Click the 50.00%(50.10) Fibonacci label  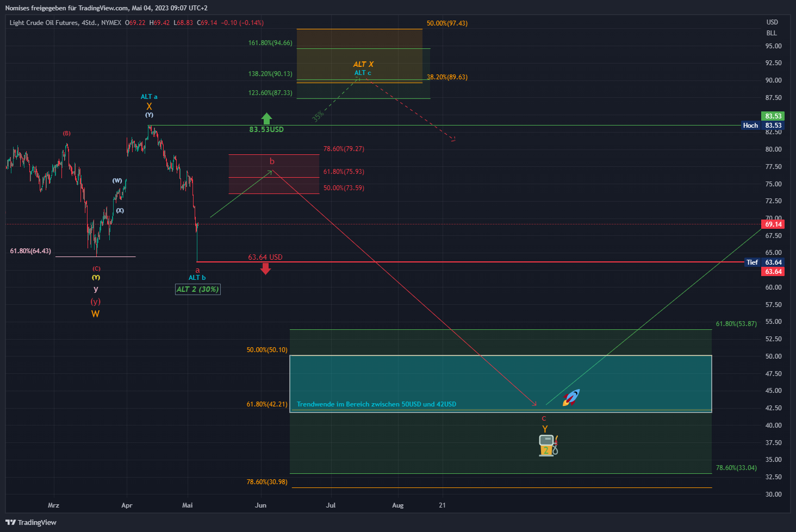coord(267,350)
